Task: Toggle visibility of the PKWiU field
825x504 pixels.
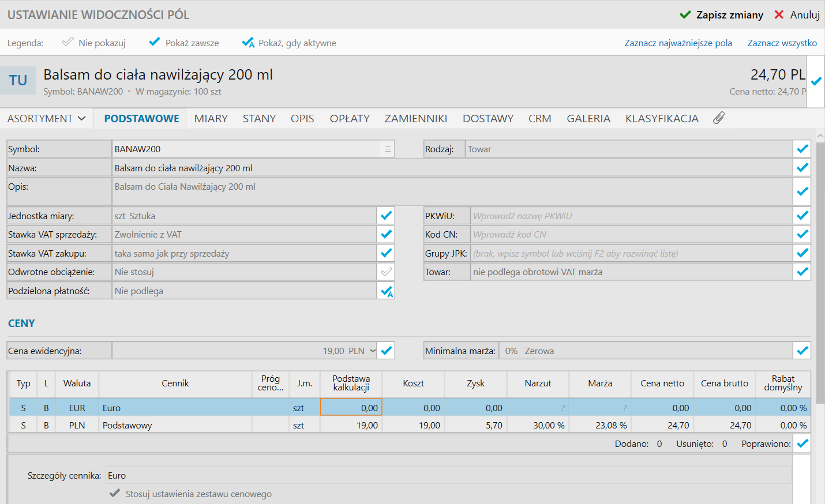Action: point(802,216)
